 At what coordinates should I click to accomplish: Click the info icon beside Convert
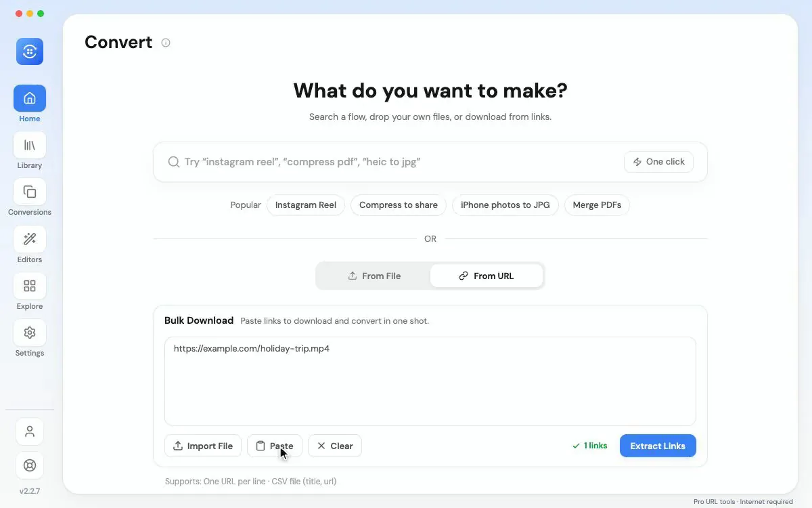pyautogui.click(x=166, y=43)
